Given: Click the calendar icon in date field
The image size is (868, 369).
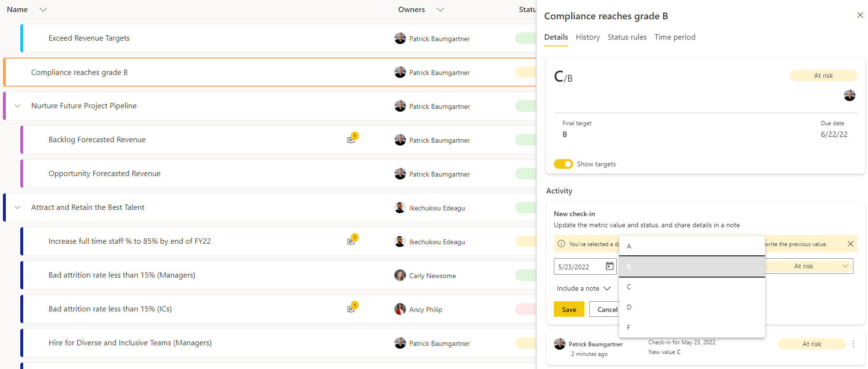Looking at the screenshot, I should [x=609, y=266].
